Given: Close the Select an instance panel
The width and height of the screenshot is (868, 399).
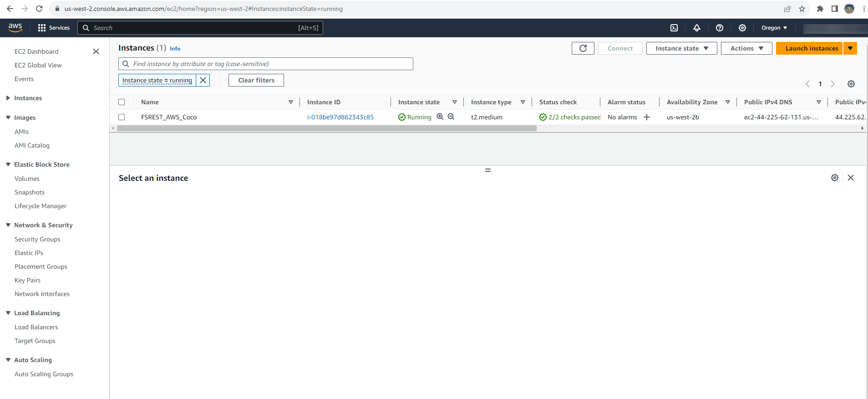Looking at the screenshot, I should [x=851, y=178].
